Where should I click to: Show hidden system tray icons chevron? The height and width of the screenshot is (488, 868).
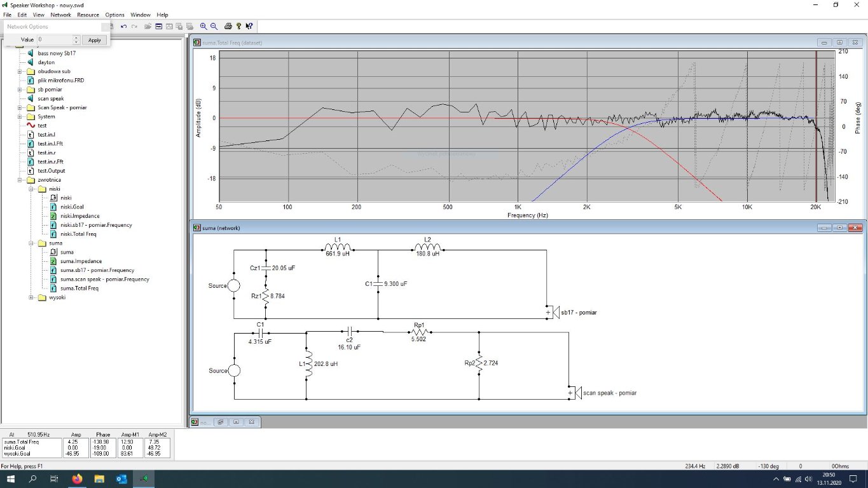click(x=776, y=478)
